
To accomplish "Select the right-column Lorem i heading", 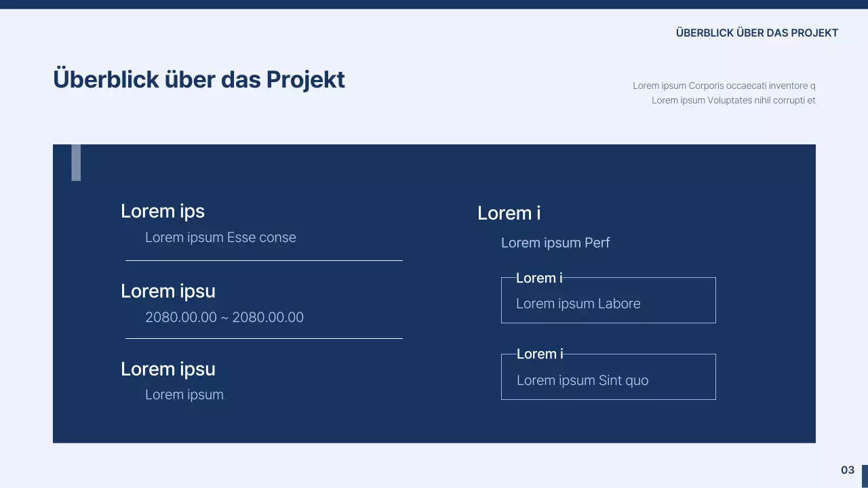I will click(x=509, y=213).
